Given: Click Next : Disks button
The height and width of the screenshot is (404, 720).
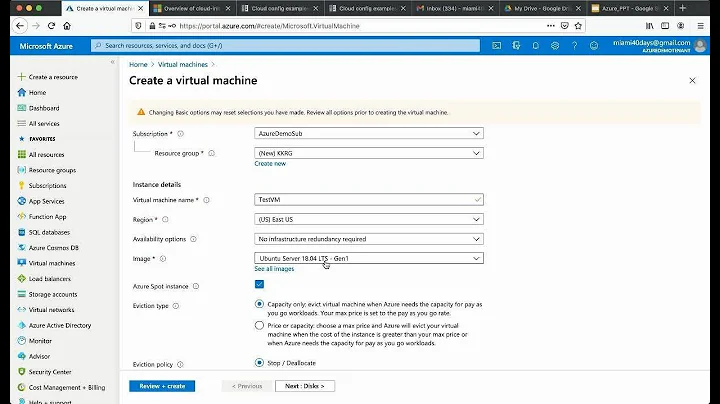Looking at the screenshot, I should tap(305, 386).
